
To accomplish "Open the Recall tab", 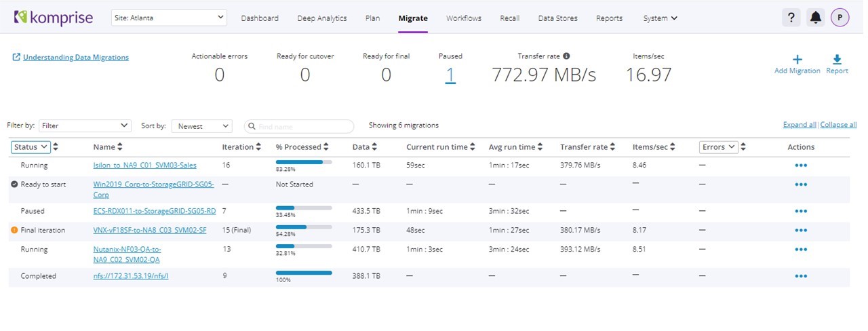I will pyautogui.click(x=510, y=18).
